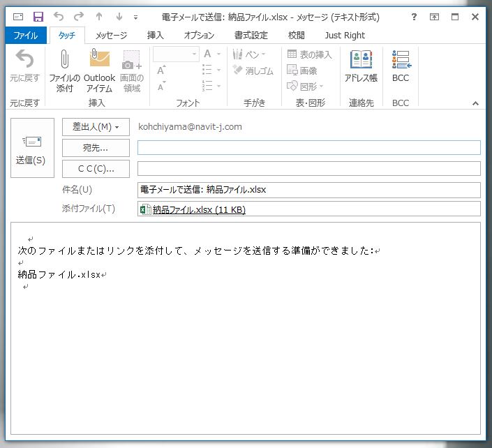
Task: Click shrink font size icon
Action: coord(161,86)
